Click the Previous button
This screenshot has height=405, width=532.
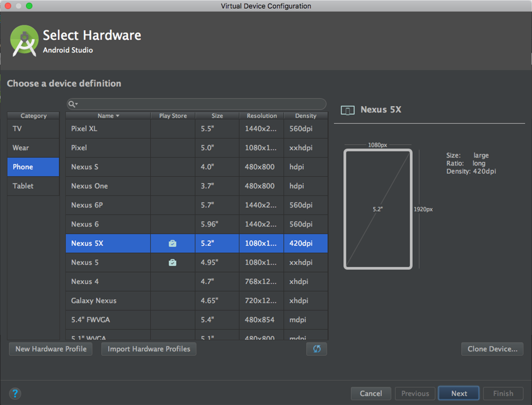coord(415,393)
